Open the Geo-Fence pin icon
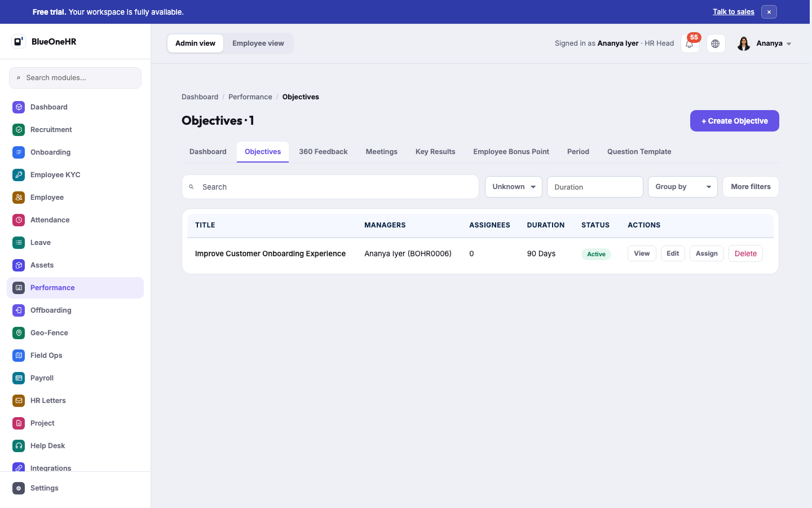This screenshot has height=508, width=812. pos(19,333)
